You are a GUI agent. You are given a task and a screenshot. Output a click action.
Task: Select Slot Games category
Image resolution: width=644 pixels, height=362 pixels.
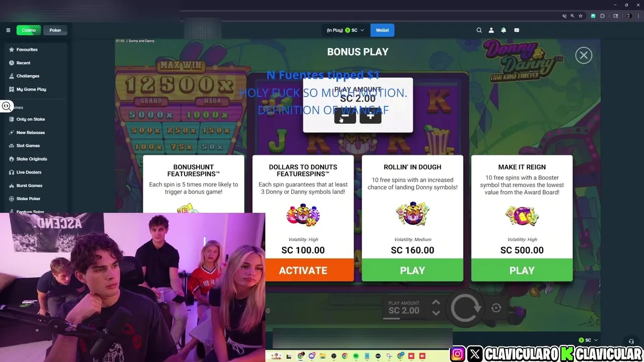(36, 146)
